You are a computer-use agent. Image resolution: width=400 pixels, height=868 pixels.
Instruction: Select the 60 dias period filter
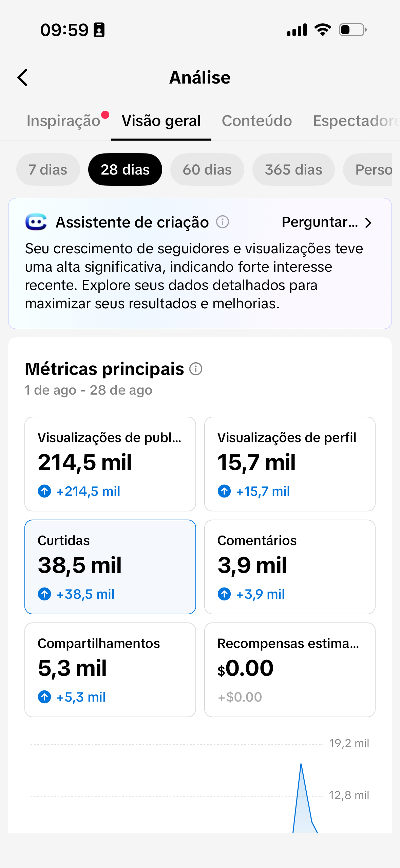[x=207, y=169]
